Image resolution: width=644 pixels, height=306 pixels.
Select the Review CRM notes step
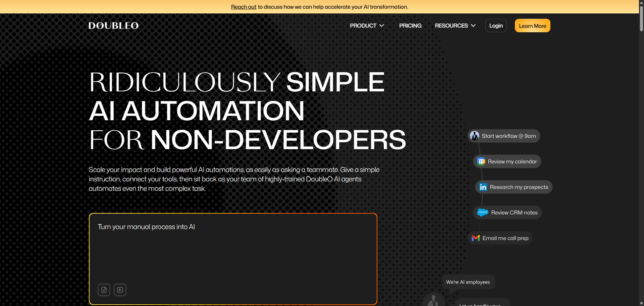(x=514, y=213)
